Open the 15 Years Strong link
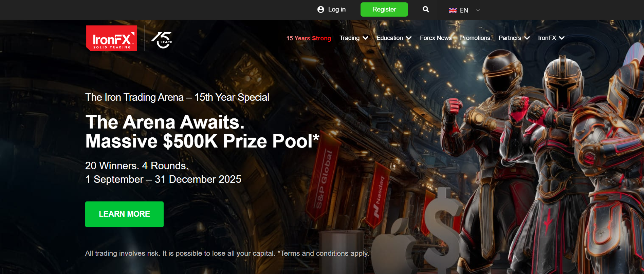Image resolution: width=644 pixels, height=274 pixels. [x=309, y=38]
